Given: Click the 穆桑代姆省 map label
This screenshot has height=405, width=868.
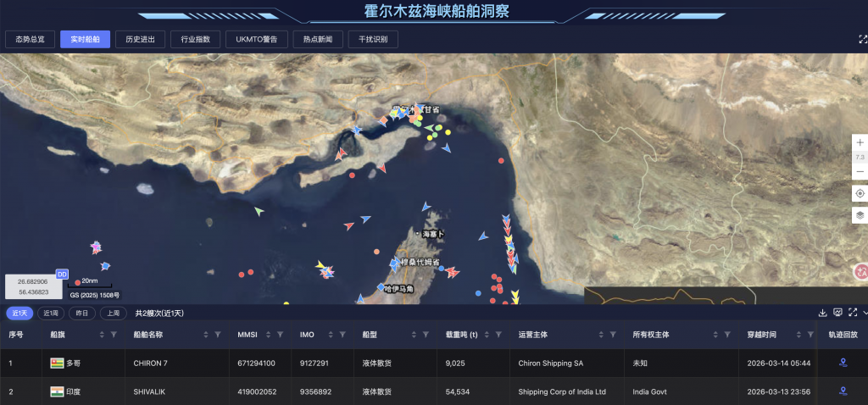Looking at the screenshot, I should click(420, 262).
